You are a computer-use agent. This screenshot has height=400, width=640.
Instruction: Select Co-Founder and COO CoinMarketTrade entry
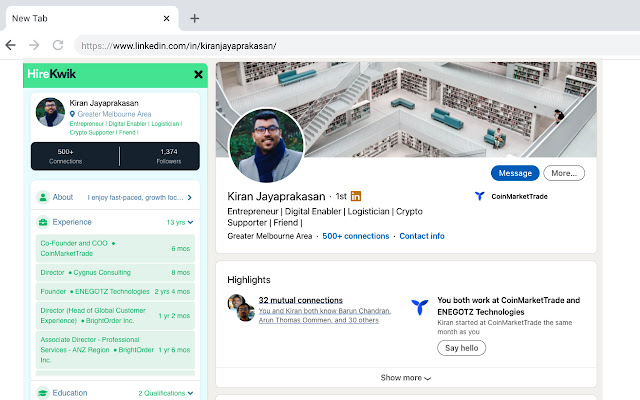point(115,248)
